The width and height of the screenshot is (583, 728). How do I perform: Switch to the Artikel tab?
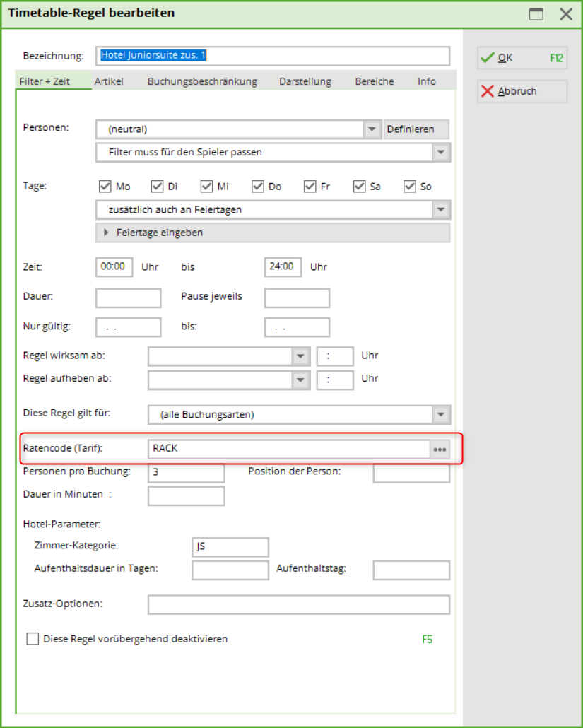(109, 81)
